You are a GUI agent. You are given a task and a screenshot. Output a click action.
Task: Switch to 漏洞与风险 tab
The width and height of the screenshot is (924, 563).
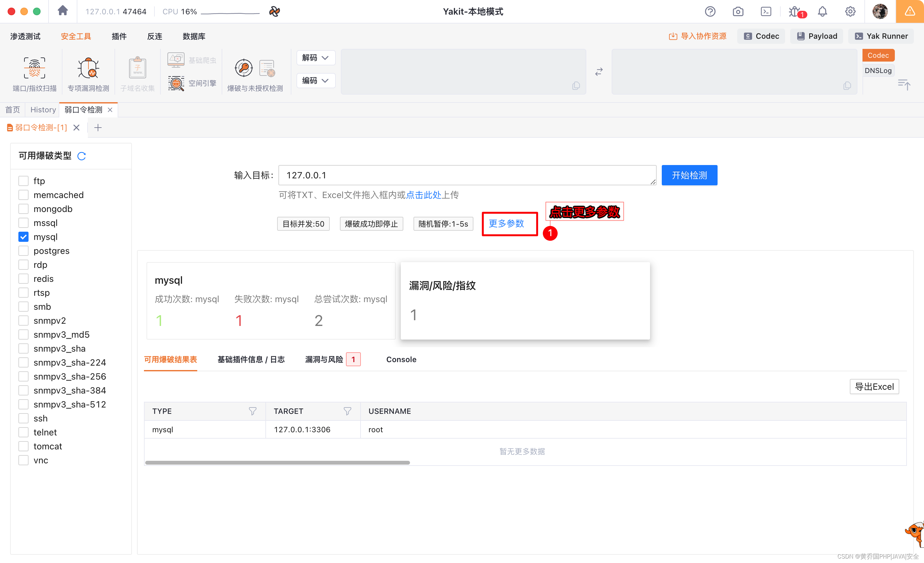(333, 360)
